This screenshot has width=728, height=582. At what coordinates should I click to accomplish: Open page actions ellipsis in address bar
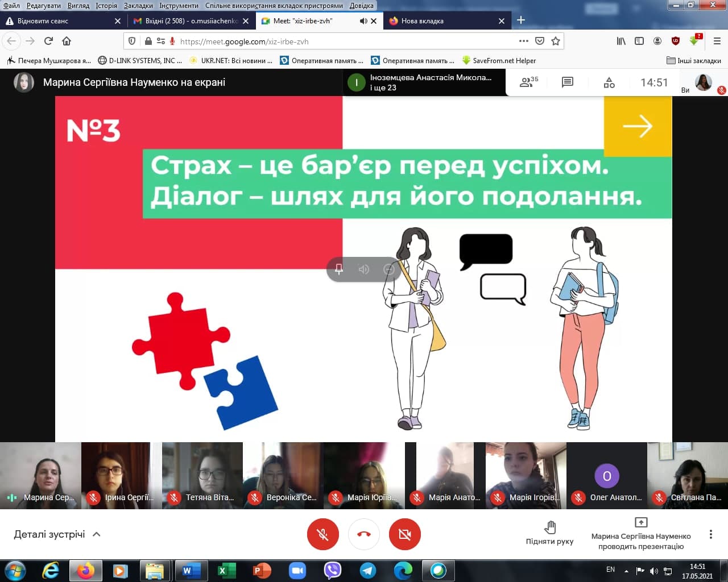(524, 41)
